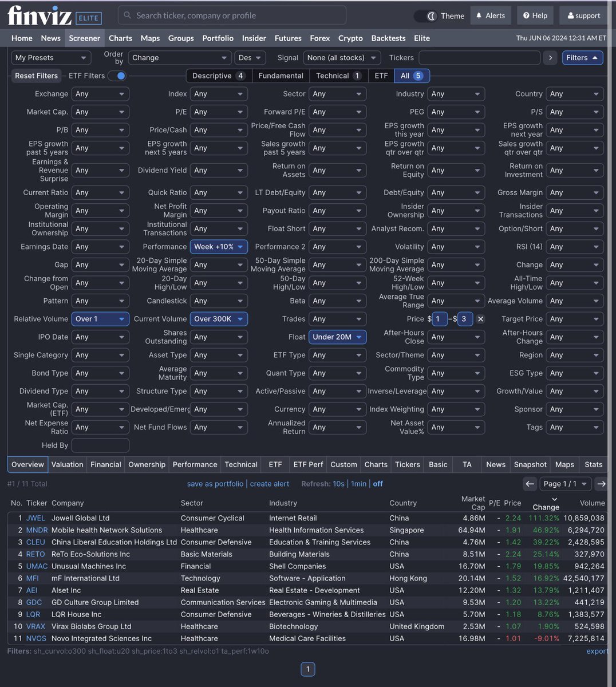Open the Maps menu item

(150, 38)
